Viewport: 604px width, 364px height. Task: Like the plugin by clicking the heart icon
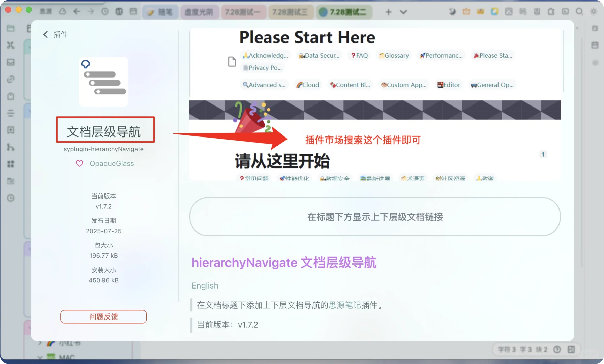pyautogui.click(x=79, y=163)
